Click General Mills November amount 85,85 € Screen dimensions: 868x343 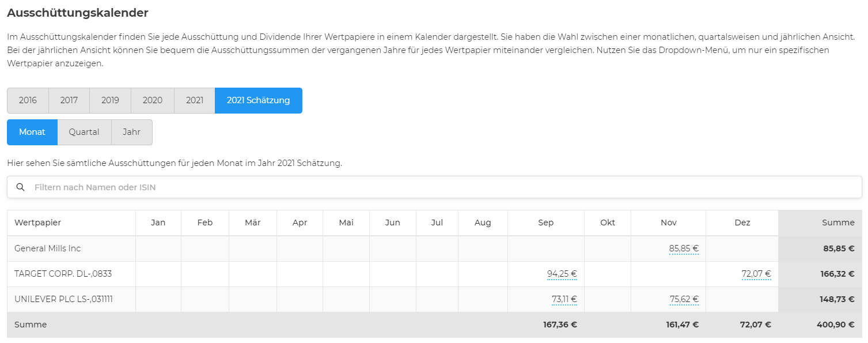point(684,248)
